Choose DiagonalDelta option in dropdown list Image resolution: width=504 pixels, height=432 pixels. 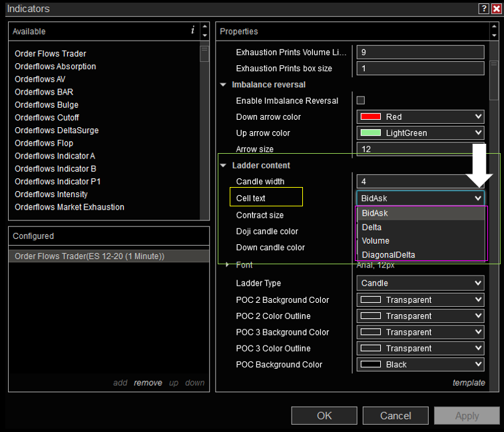(388, 254)
